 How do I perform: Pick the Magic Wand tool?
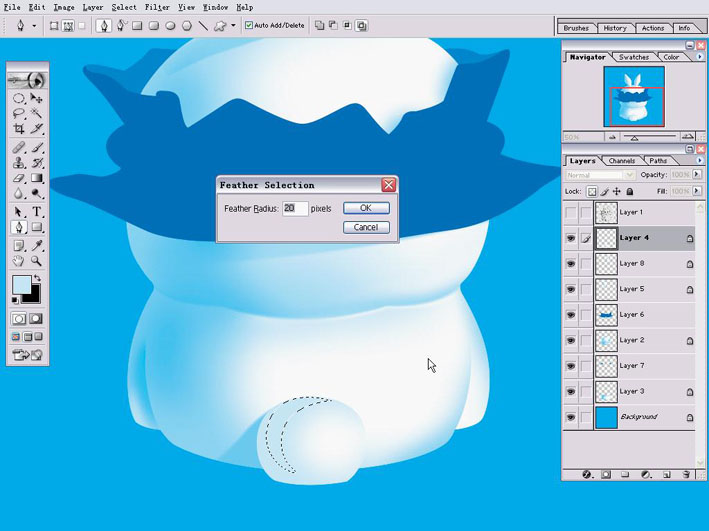(37, 113)
